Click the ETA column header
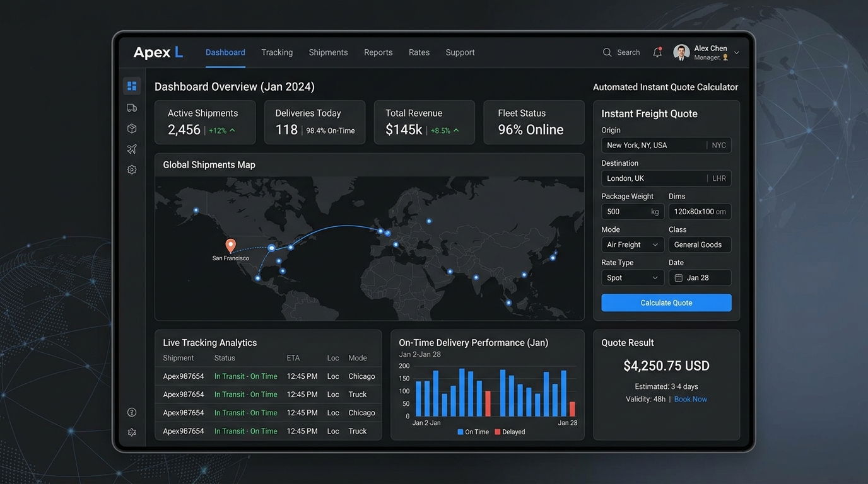This screenshot has width=868, height=484. click(293, 358)
